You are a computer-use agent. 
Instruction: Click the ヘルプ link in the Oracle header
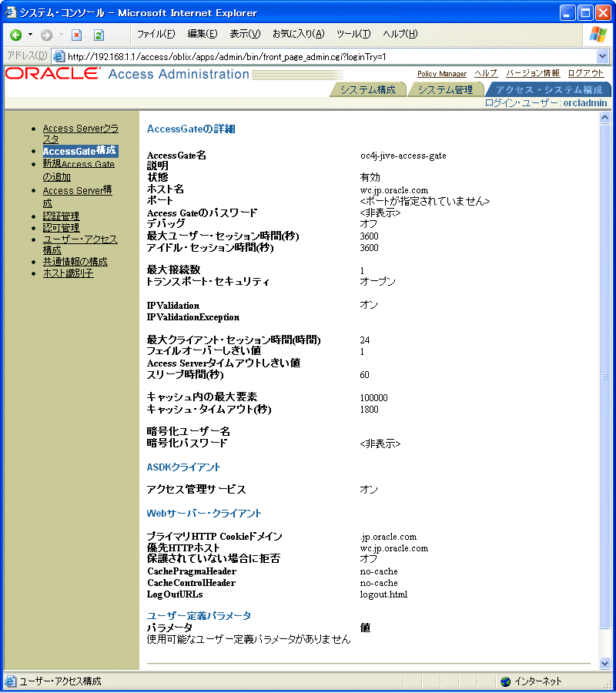coord(486,73)
